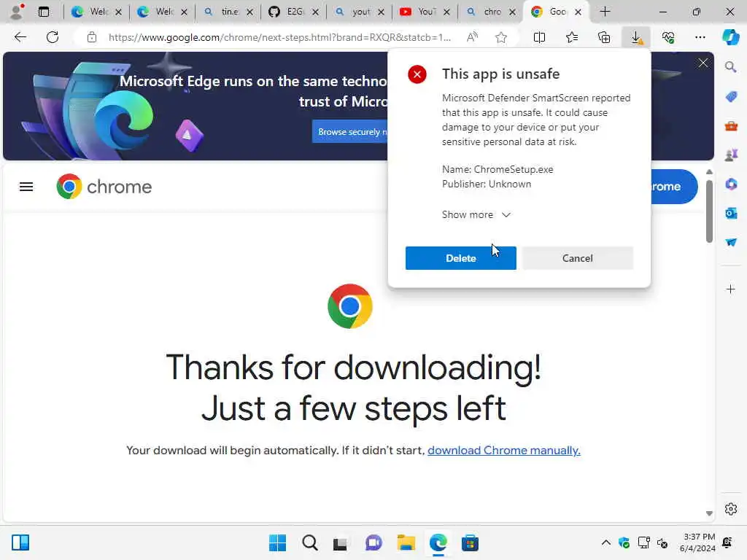747x560 pixels.
Task: Open sidebar Games chess icon
Action: point(731,155)
